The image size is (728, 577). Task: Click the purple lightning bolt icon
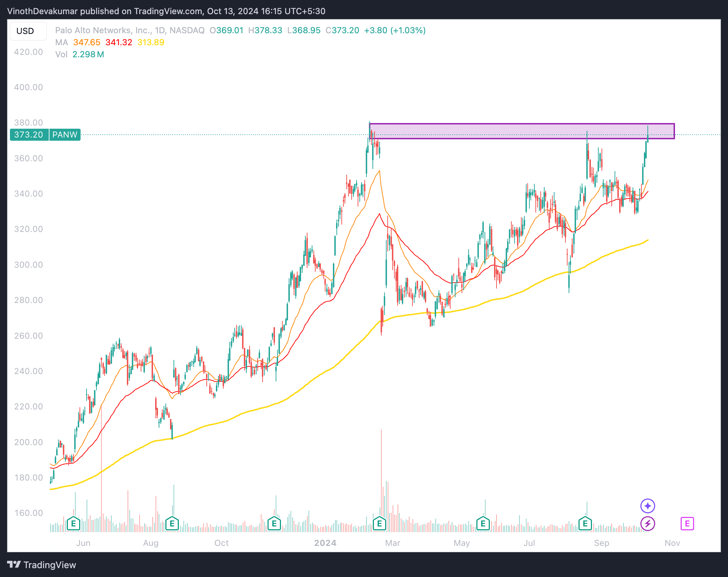point(648,523)
